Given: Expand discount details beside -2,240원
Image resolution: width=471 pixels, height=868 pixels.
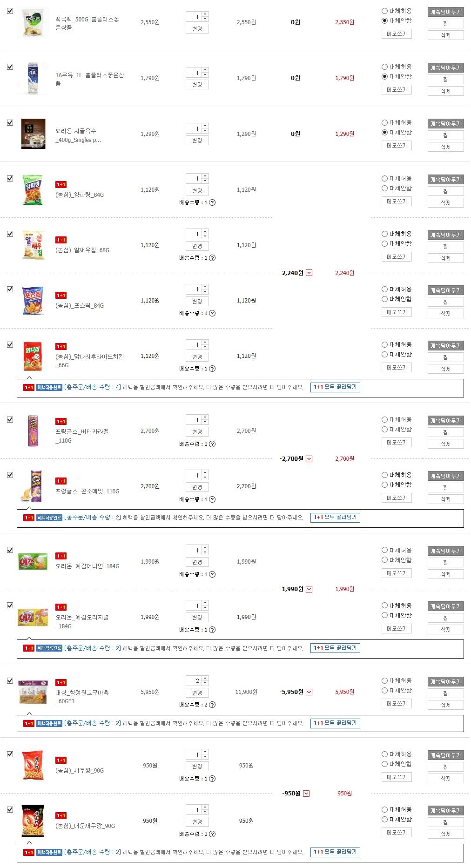Looking at the screenshot, I should pos(309,273).
